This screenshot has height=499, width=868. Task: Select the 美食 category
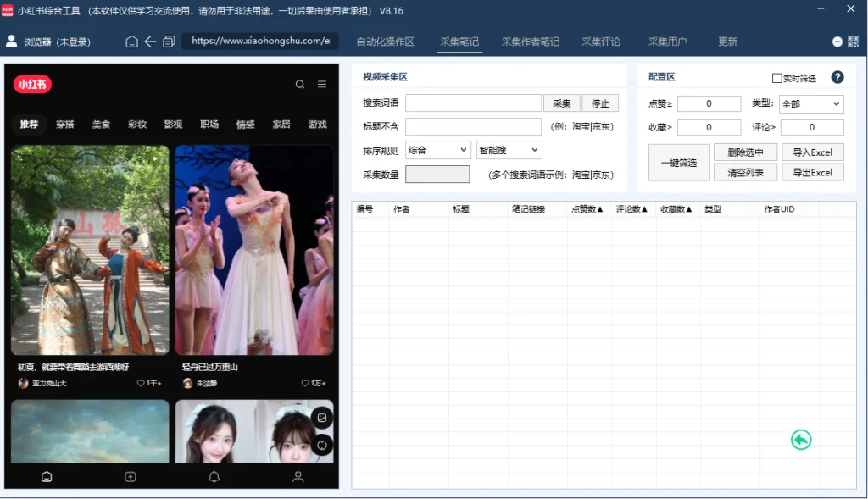click(x=101, y=124)
